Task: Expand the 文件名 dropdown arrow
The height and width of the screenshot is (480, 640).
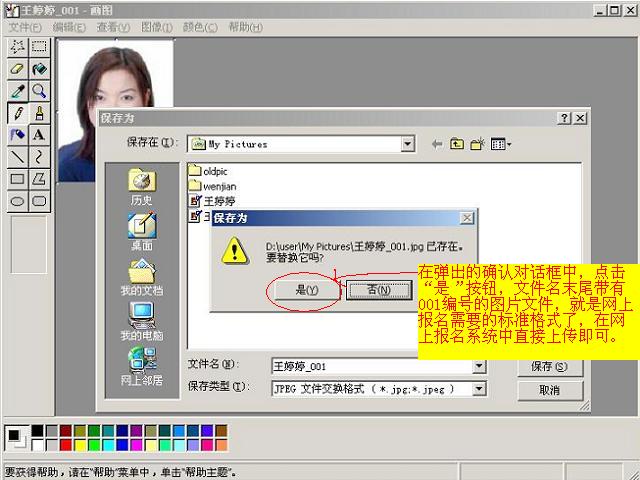Action: pyautogui.click(x=479, y=366)
